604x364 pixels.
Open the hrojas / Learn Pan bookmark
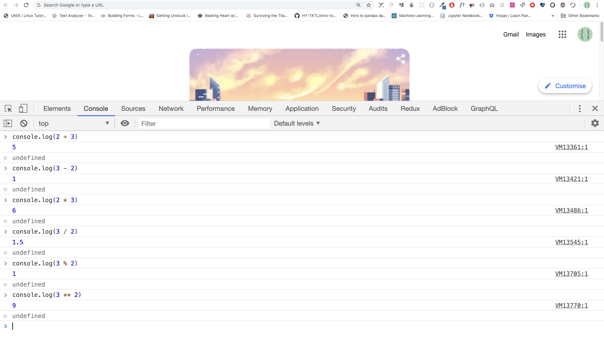(x=510, y=15)
